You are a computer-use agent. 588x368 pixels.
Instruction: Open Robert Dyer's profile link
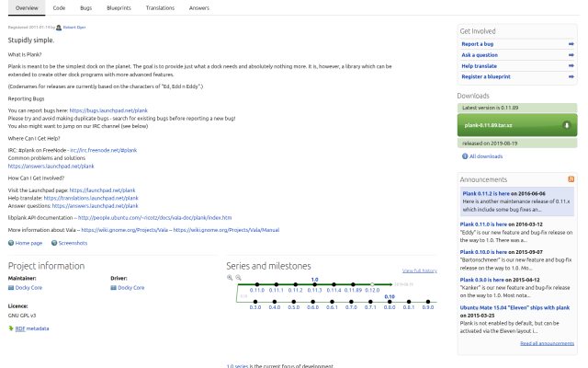point(74,28)
